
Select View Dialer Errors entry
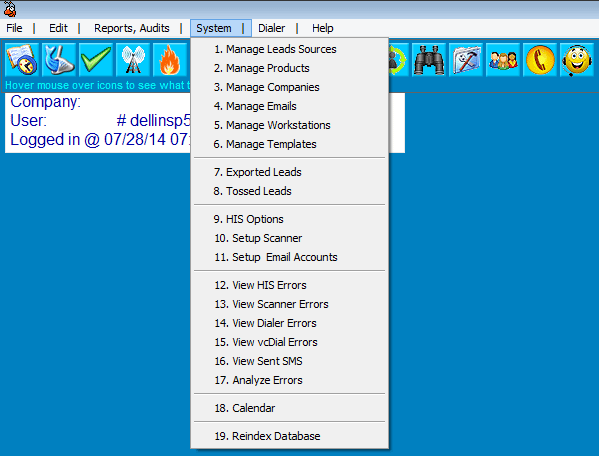coord(290,323)
